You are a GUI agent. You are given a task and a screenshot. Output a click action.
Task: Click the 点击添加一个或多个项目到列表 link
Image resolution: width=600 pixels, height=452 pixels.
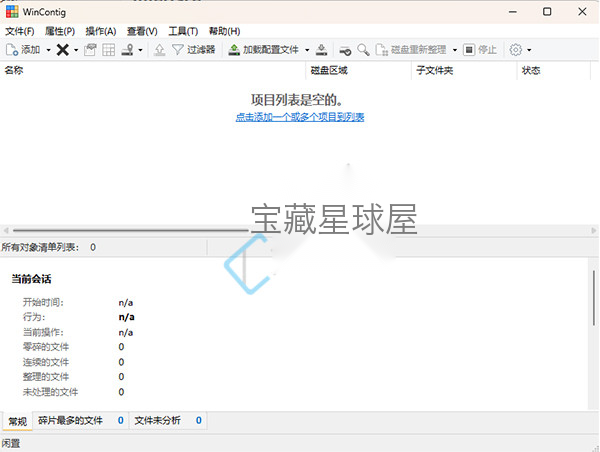coord(300,117)
